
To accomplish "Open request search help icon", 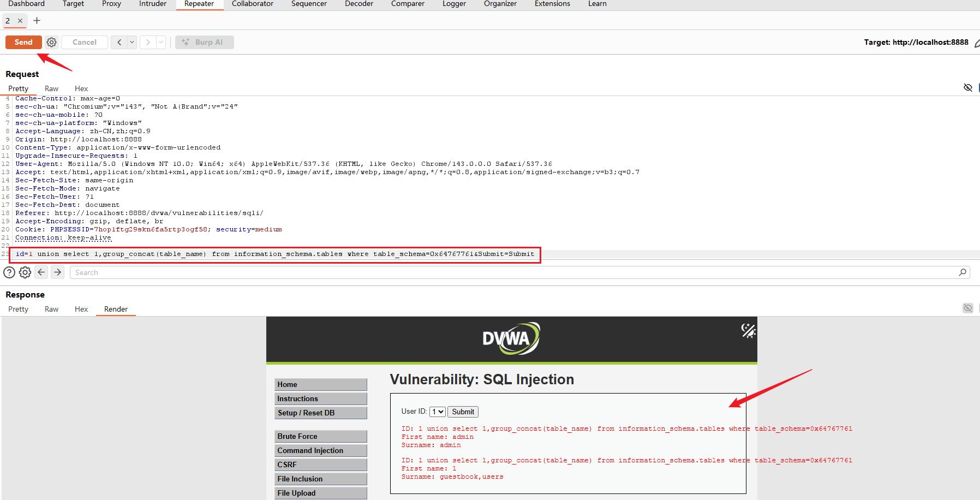I will point(9,272).
